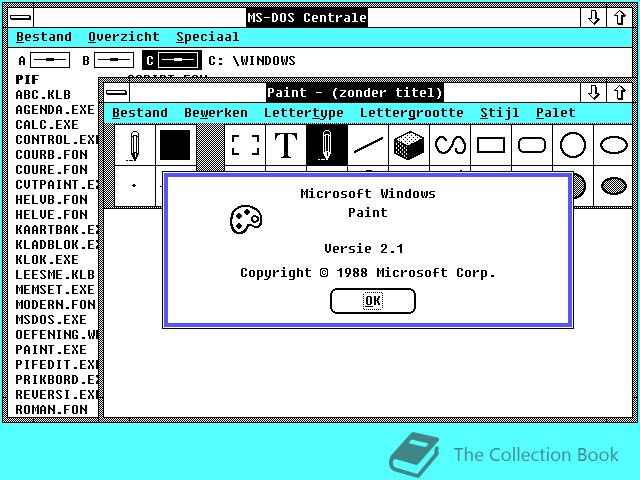Screen dimensions: 640x480
Task: Open the Speciaal menu
Action: point(207,37)
